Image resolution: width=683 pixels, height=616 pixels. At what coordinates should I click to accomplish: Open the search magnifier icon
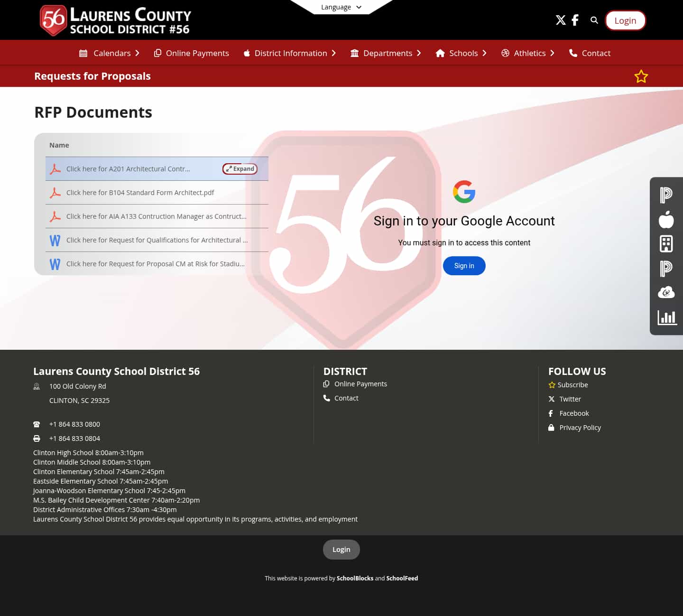(x=594, y=20)
